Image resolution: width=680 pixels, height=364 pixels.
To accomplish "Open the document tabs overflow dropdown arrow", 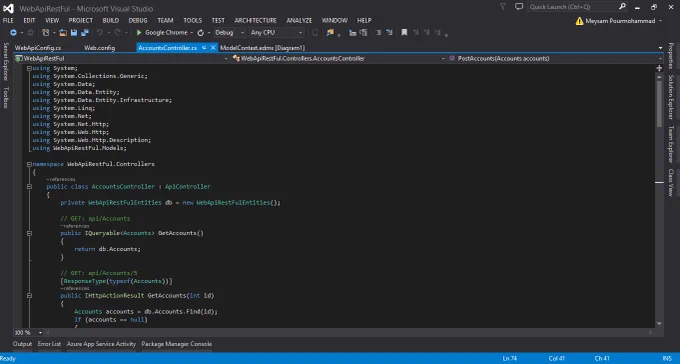I will pos(660,48).
